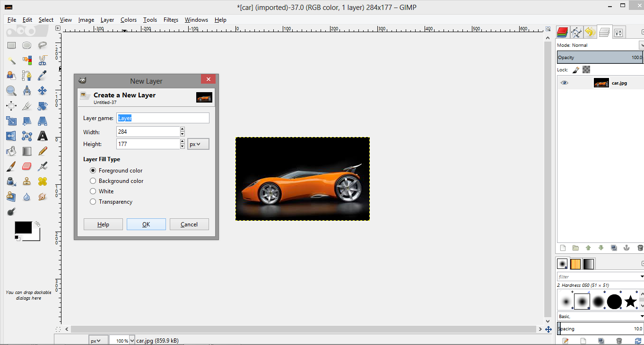Switch to the Patterns tab
This screenshot has height=345, width=644.
point(575,264)
